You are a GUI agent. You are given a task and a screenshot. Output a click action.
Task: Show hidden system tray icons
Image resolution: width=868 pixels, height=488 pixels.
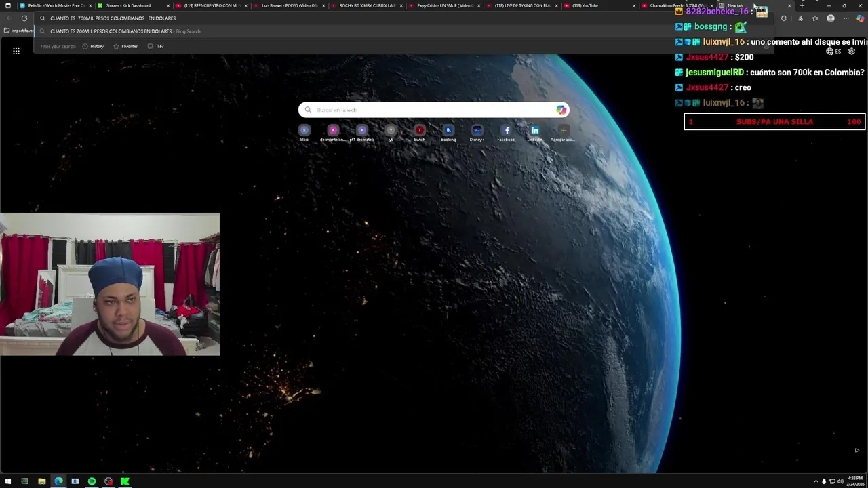point(816,481)
